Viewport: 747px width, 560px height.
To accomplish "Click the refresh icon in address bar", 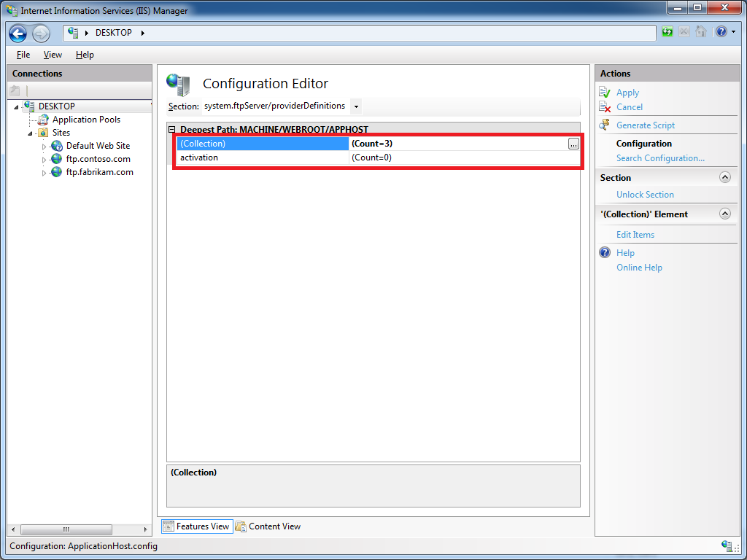I will [667, 32].
